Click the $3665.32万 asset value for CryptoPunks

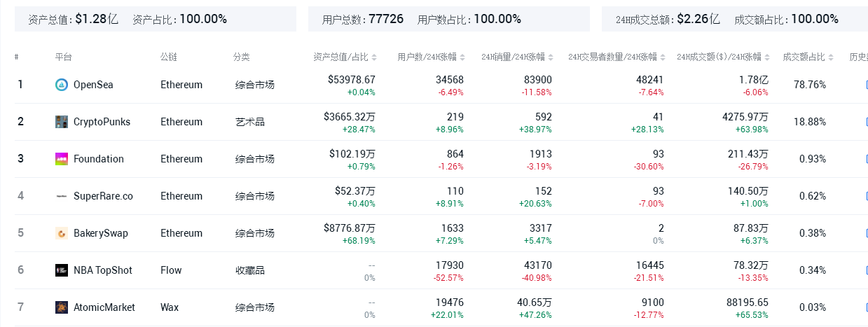[350, 117]
